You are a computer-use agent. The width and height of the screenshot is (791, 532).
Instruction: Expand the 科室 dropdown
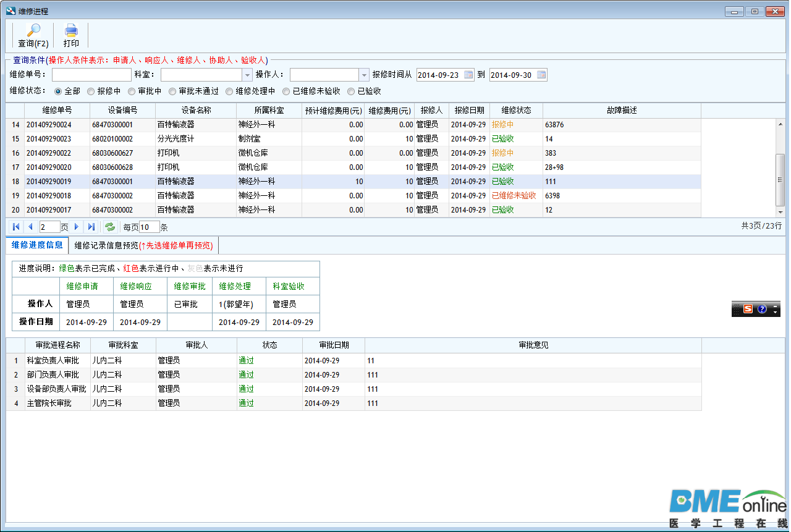click(x=247, y=75)
